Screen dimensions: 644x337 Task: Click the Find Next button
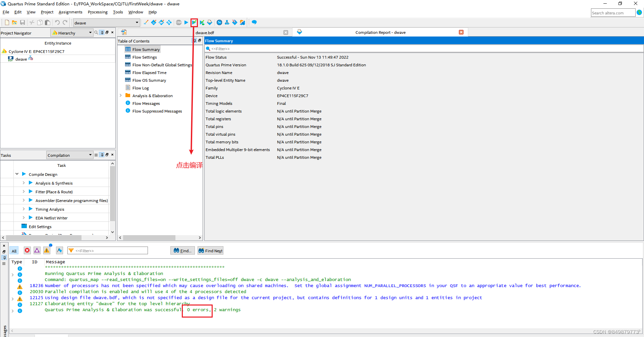[x=210, y=251]
